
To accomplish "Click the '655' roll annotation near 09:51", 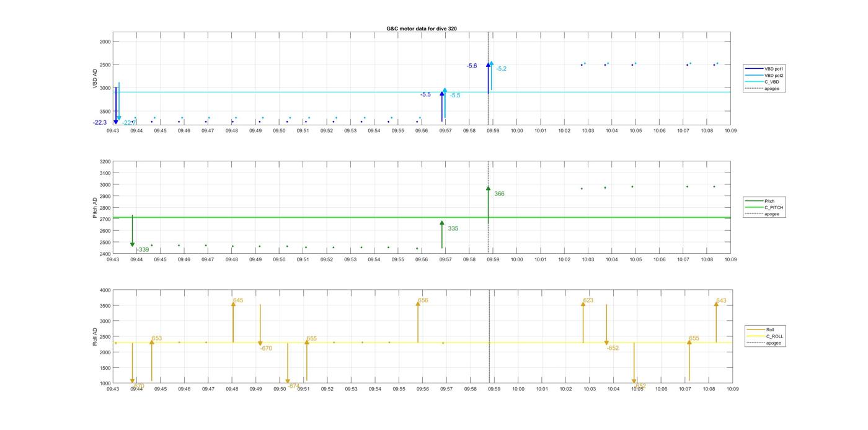I will click(312, 339).
